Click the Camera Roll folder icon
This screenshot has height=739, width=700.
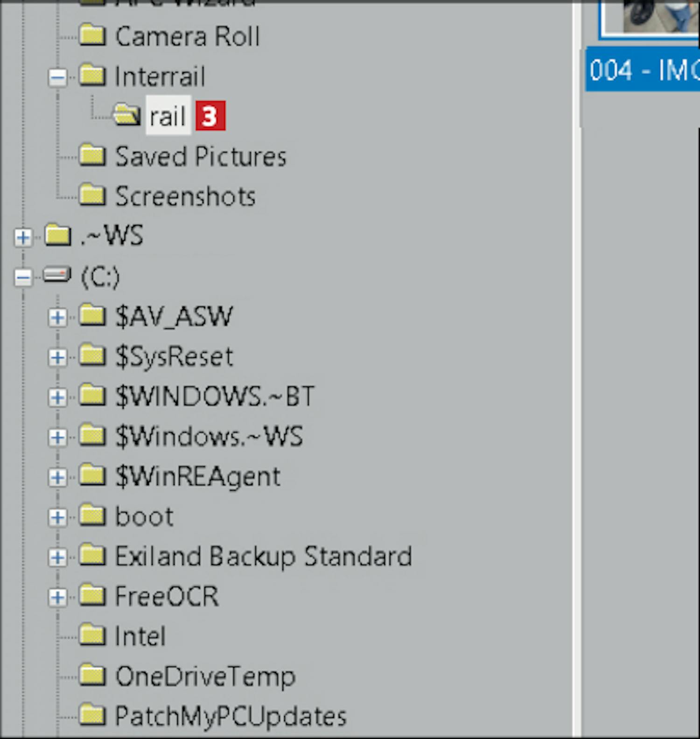(x=92, y=36)
